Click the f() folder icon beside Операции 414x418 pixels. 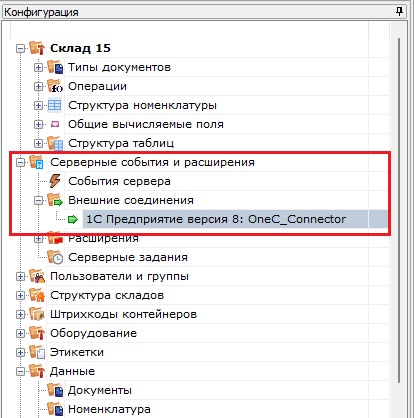click(55, 86)
